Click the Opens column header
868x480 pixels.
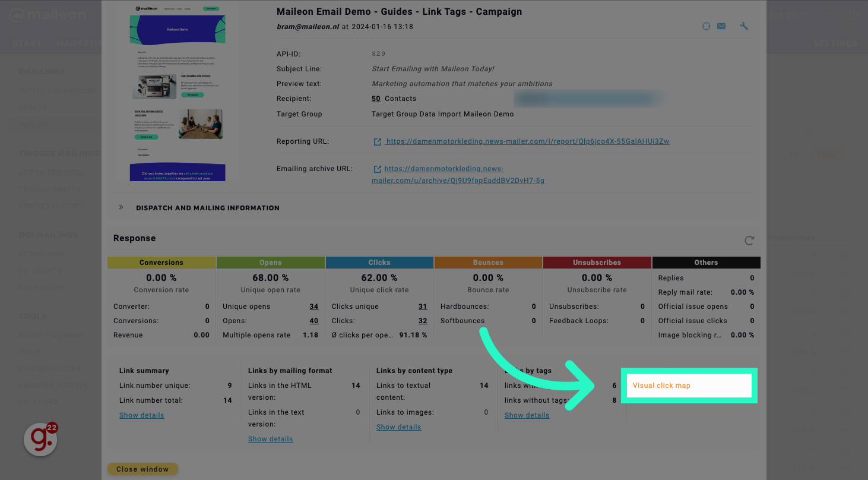click(271, 263)
